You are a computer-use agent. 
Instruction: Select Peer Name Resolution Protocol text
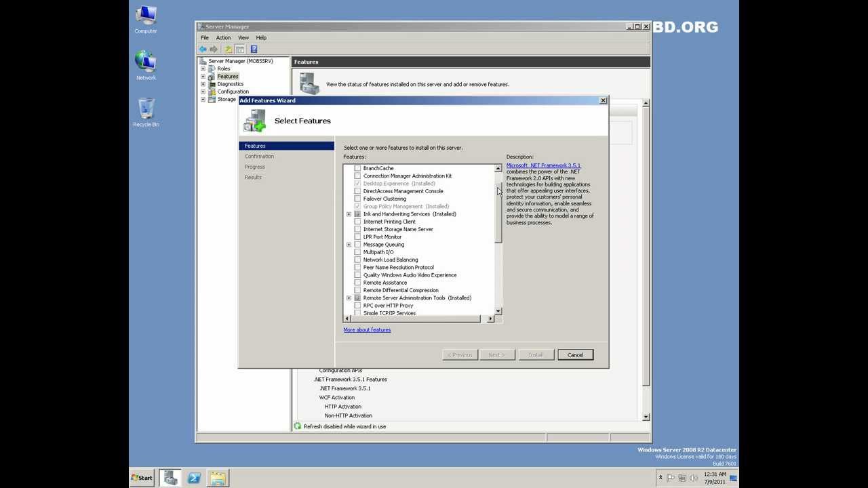click(398, 268)
